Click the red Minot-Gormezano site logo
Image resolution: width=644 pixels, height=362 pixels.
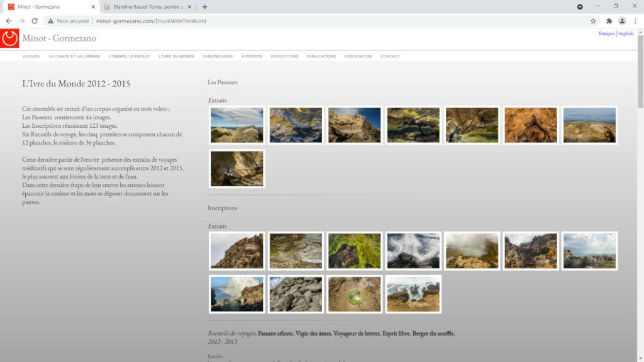[x=10, y=38]
